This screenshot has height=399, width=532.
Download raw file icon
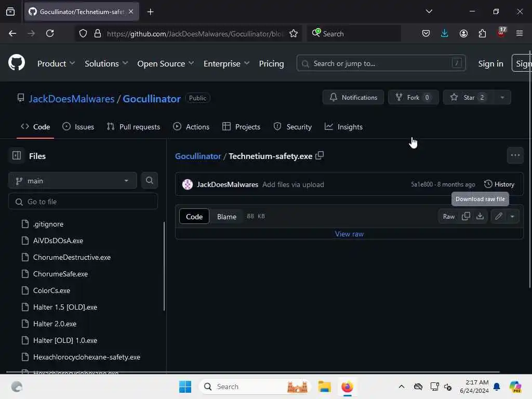(x=480, y=216)
